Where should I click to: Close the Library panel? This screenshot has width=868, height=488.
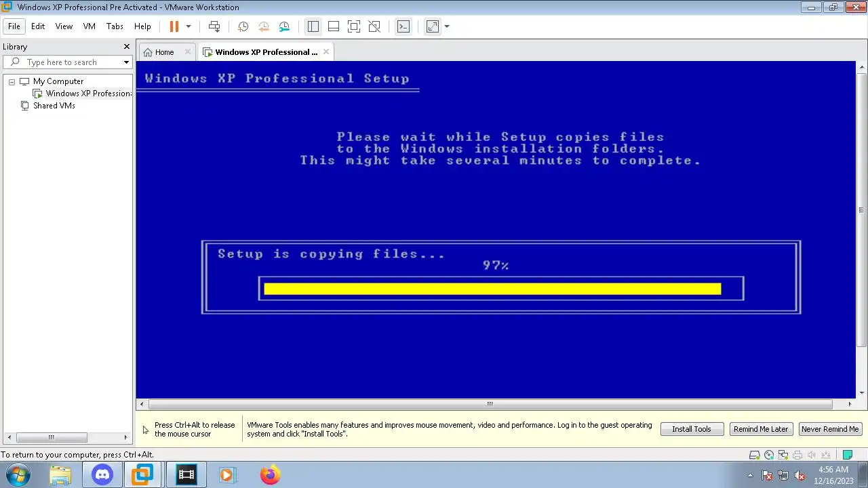click(126, 46)
